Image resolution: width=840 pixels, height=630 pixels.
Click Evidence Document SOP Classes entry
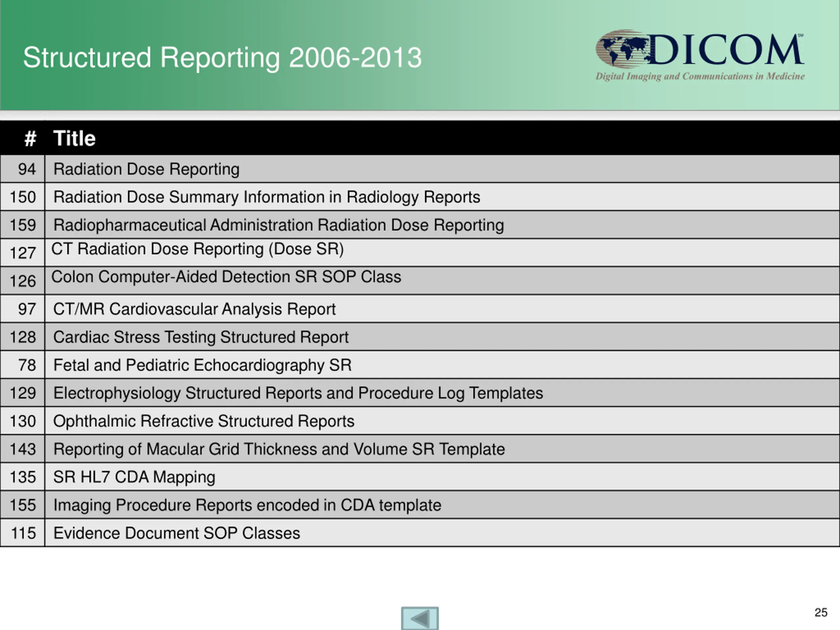[x=177, y=533]
